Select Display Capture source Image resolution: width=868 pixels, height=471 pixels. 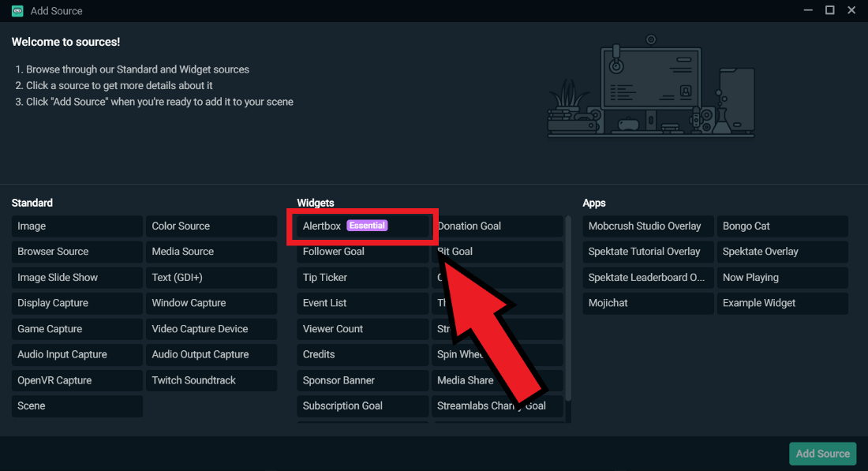[77, 303]
